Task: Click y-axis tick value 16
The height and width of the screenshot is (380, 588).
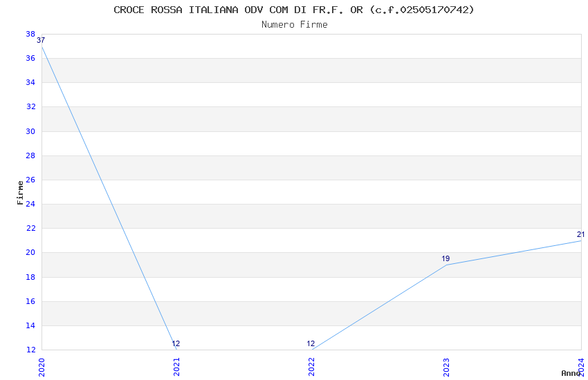Action: tap(30, 301)
